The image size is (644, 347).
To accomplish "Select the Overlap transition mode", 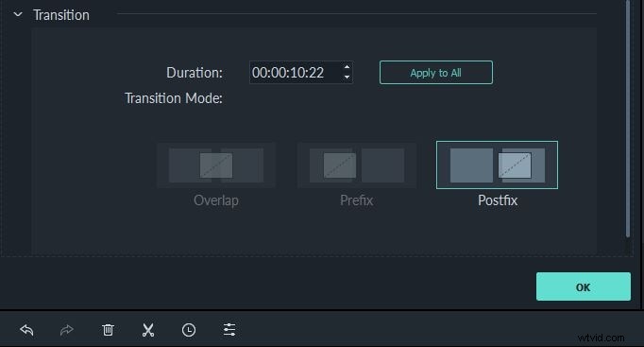I will click(x=216, y=165).
